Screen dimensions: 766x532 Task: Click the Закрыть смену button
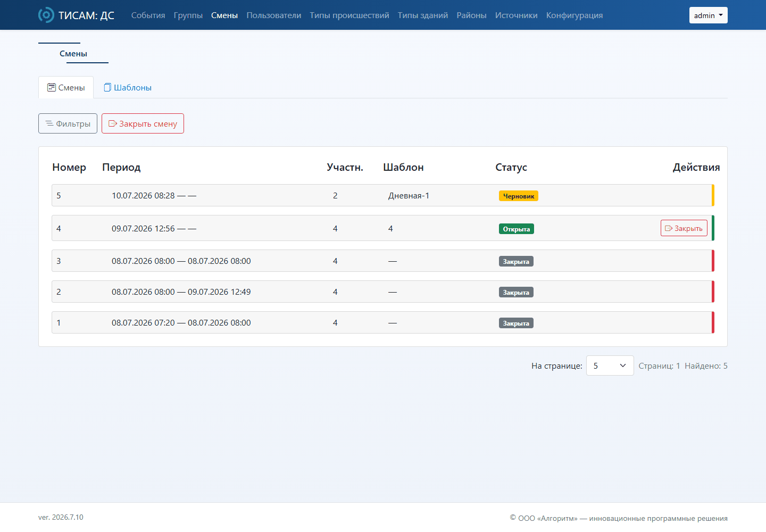(143, 123)
